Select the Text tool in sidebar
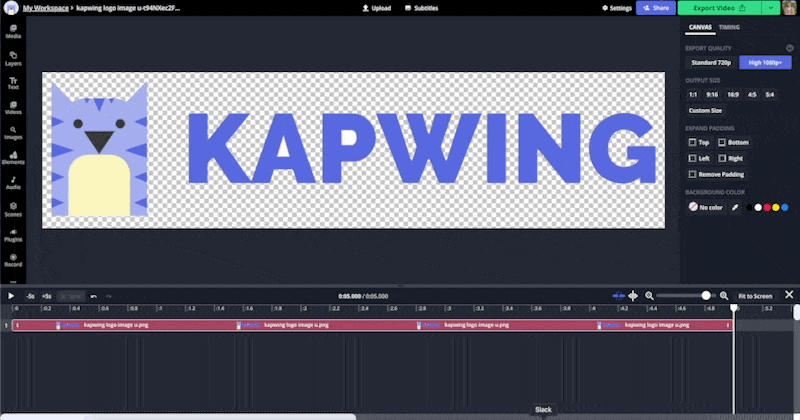The image size is (800, 420). tap(13, 83)
